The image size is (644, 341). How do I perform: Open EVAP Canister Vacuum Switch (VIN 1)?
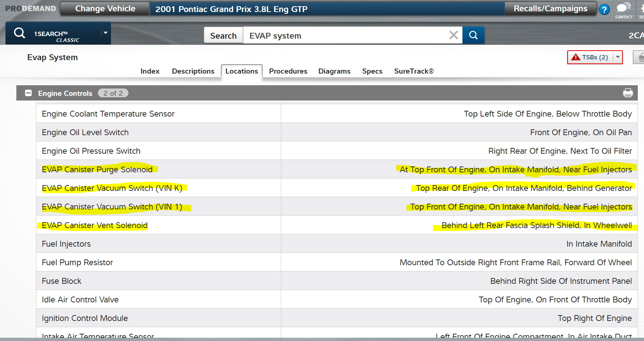pos(112,207)
